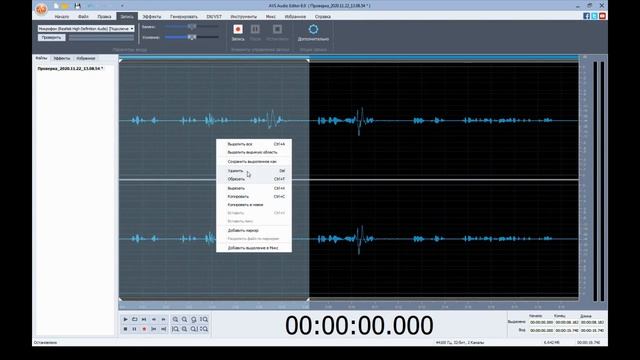Select the Проверка_2020.11.22 file in list
Viewport: 640px width, 360px height.
tap(70, 69)
